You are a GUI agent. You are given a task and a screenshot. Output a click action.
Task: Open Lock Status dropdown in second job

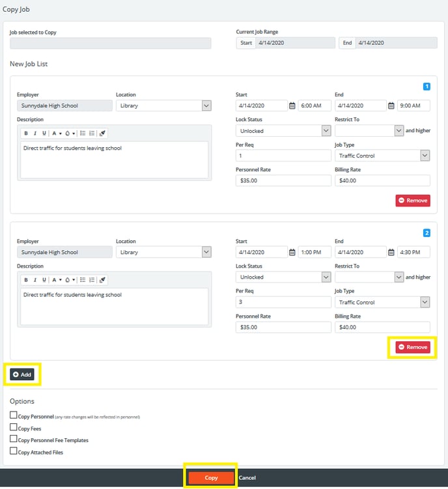[x=326, y=277]
